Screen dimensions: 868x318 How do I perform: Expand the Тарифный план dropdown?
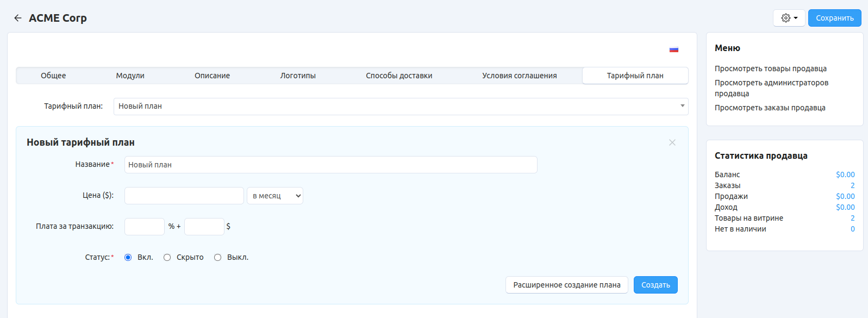[x=401, y=107]
